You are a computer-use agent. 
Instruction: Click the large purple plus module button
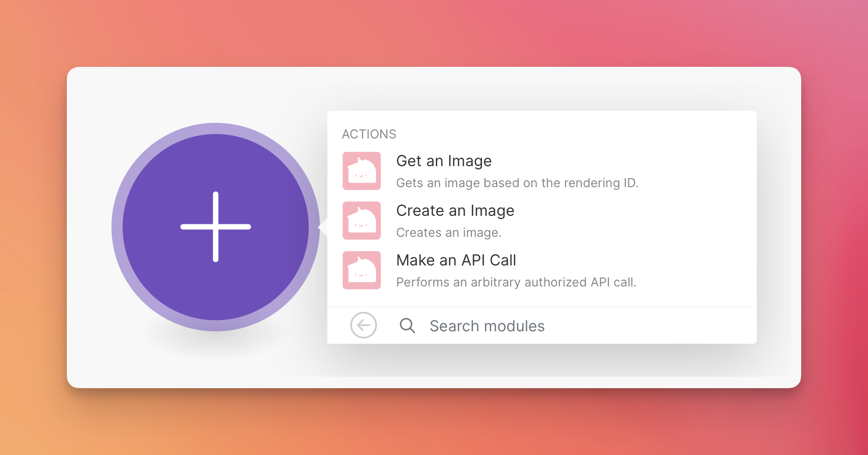point(216,227)
